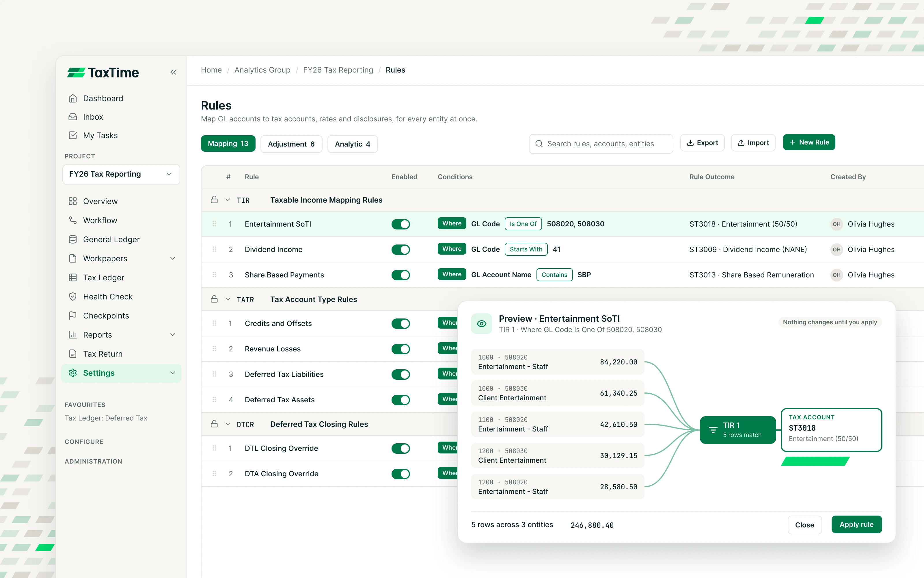This screenshot has width=924, height=578.
Task: Go to Analytics Group breadcrumb
Action: [262, 70]
